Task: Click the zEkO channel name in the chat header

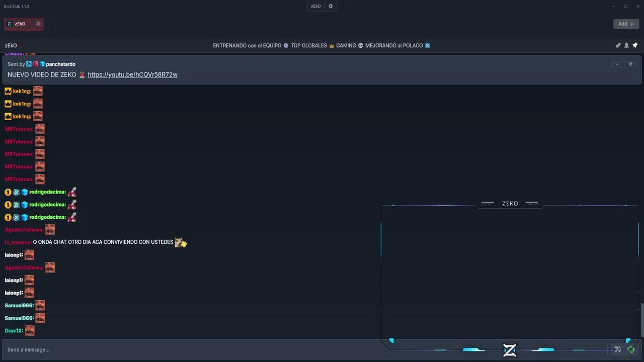Action: click(x=11, y=46)
